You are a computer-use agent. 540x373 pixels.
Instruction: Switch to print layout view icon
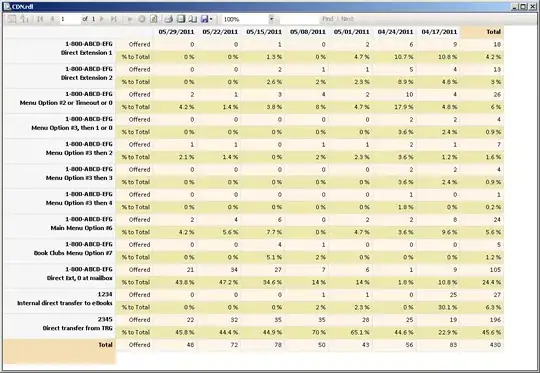click(x=181, y=19)
